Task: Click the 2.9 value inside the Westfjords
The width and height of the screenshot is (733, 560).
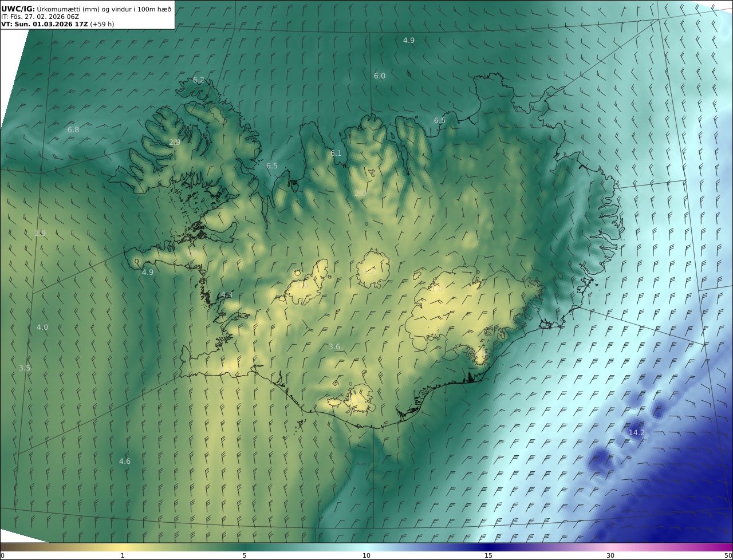Action: (175, 143)
